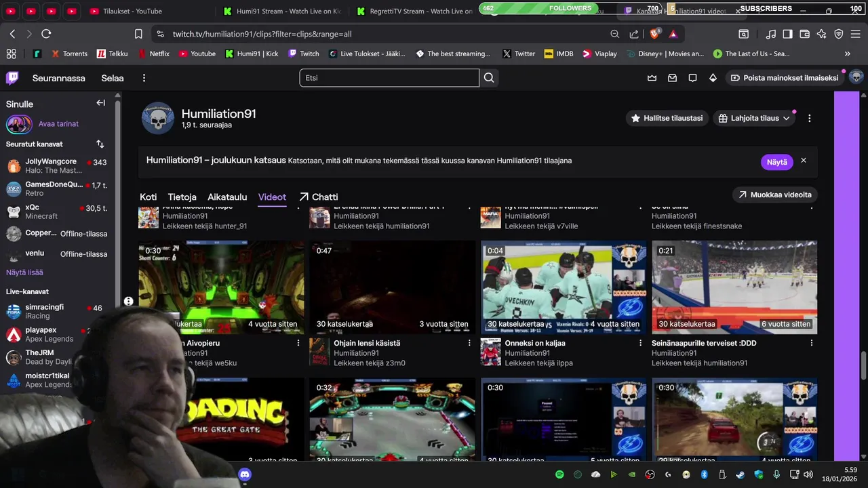Open options for Onneksi on kaljaa clip

[x=640, y=343]
